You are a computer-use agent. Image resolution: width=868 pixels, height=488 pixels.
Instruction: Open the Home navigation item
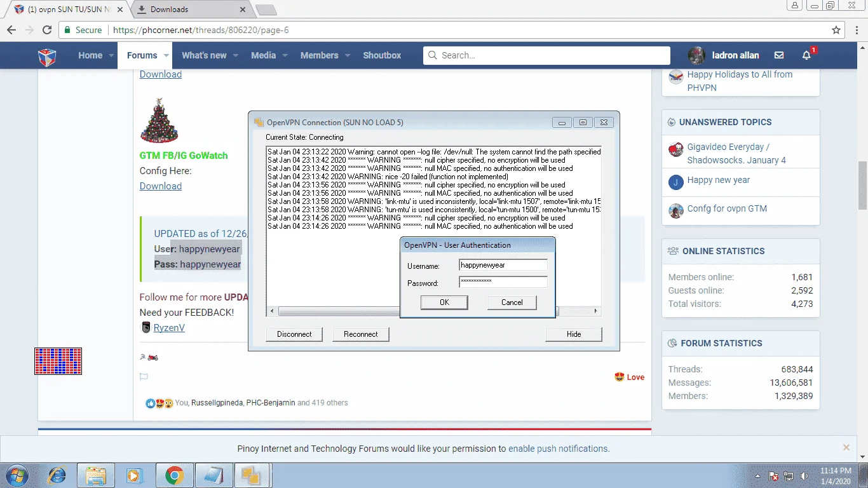(90, 55)
